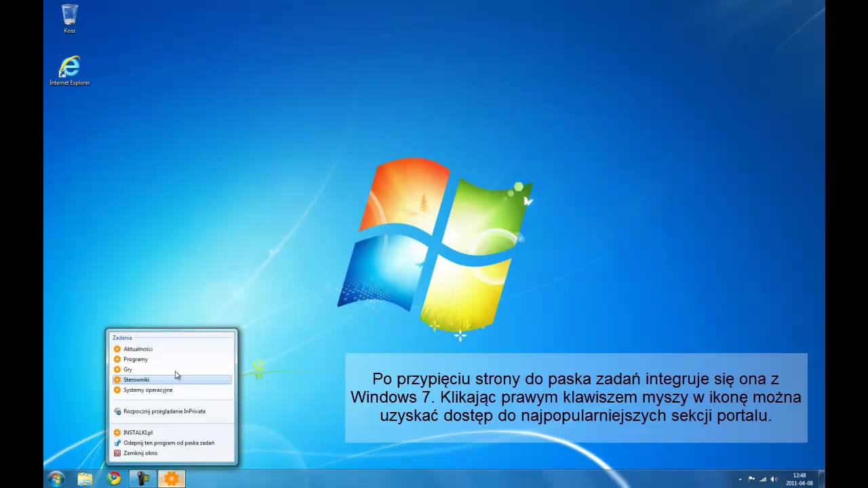Click the pin icon beside Odepnij
Screen dimensions: 868x488
point(117,443)
